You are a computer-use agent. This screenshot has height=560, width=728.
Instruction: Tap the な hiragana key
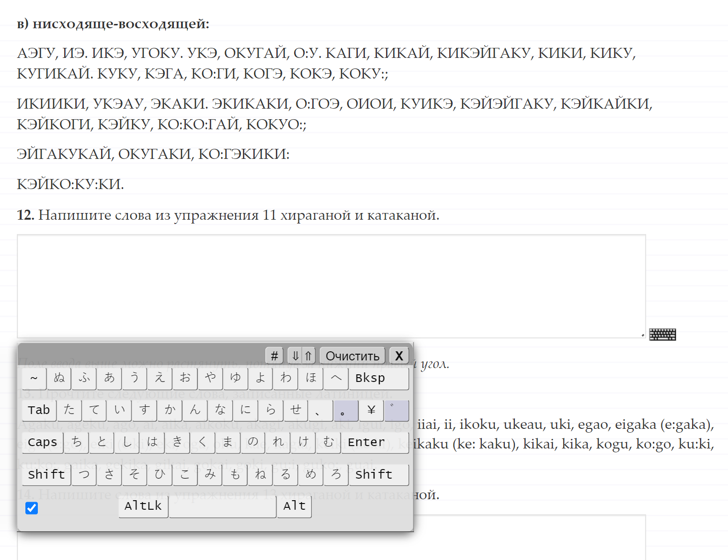pyautogui.click(x=220, y=410)
